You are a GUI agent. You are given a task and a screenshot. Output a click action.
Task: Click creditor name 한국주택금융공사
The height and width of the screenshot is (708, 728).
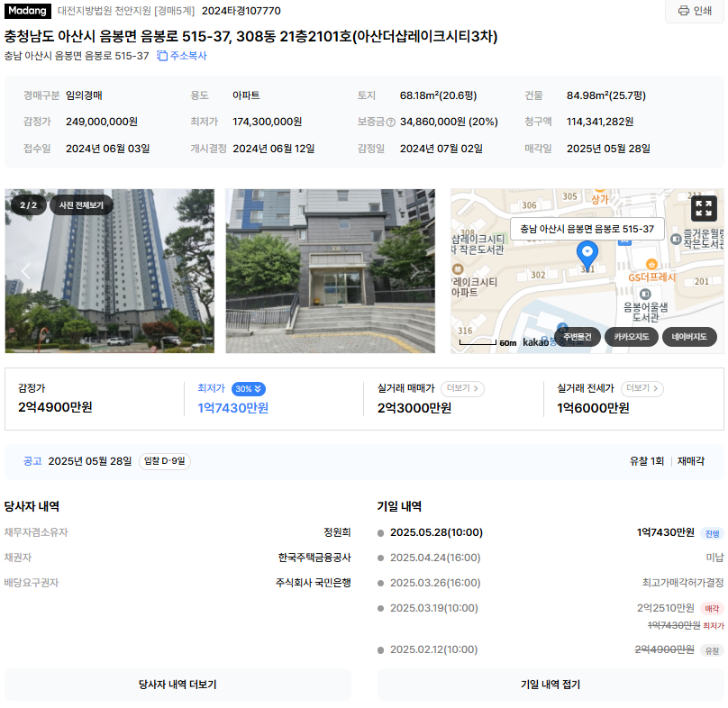[x=314, y=558]
